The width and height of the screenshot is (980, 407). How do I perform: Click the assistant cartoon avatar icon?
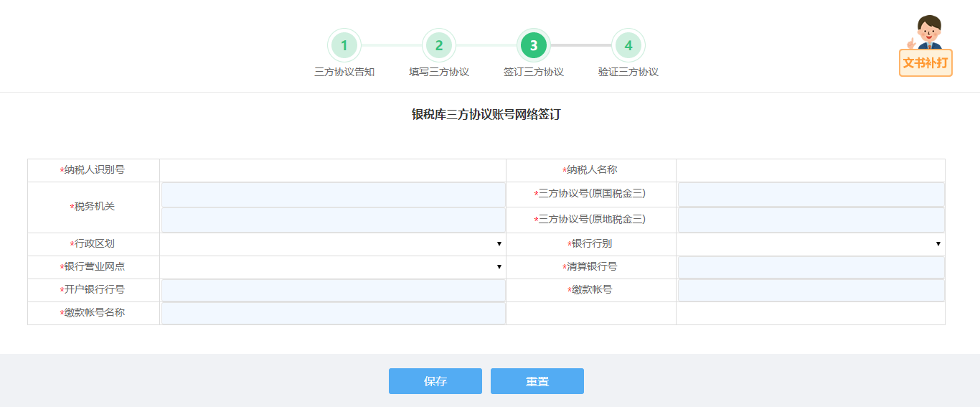click(927, 32)
